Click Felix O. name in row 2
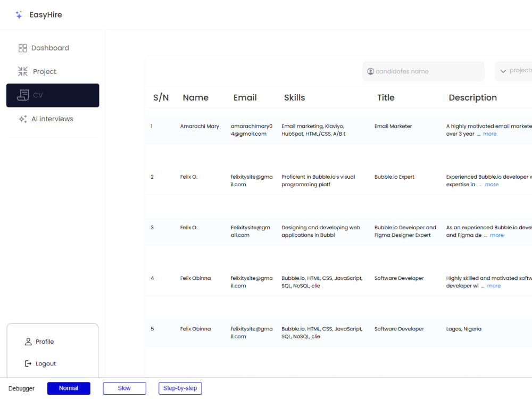 [x=189, y=177]
